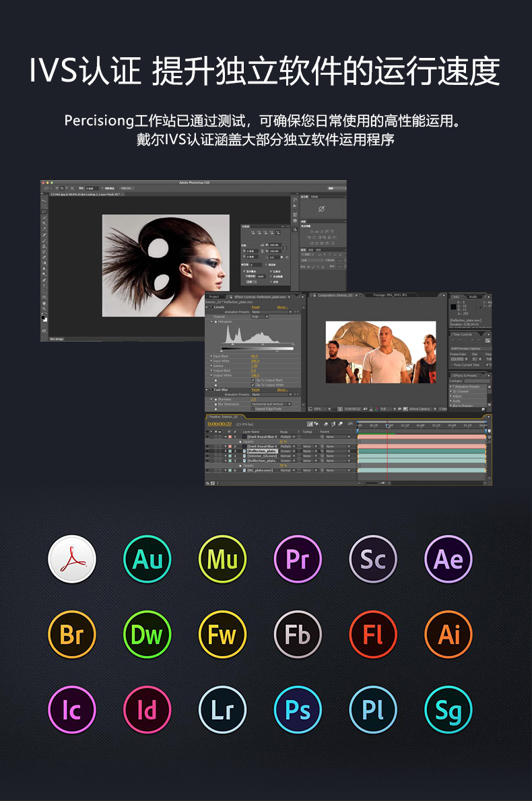Toggle Clip To Output Black checkbox
This screenshot has height=801, width=532.
click(x=253, y=380)
